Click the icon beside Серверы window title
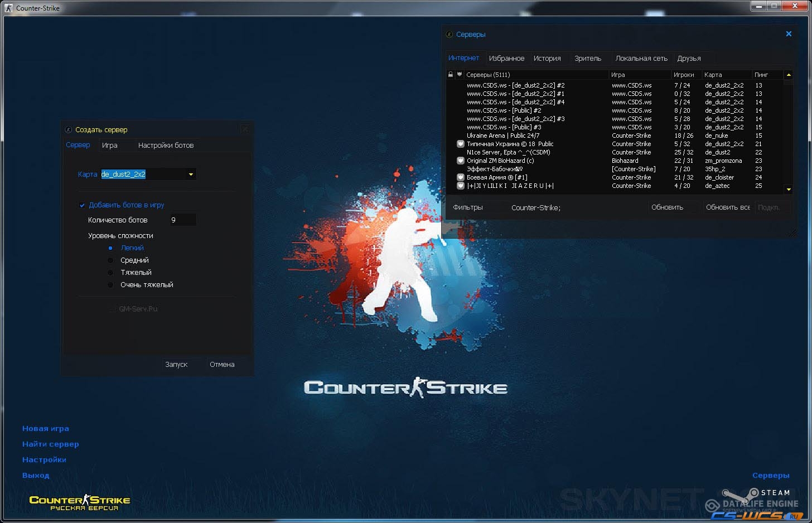 tap(449, 35)
